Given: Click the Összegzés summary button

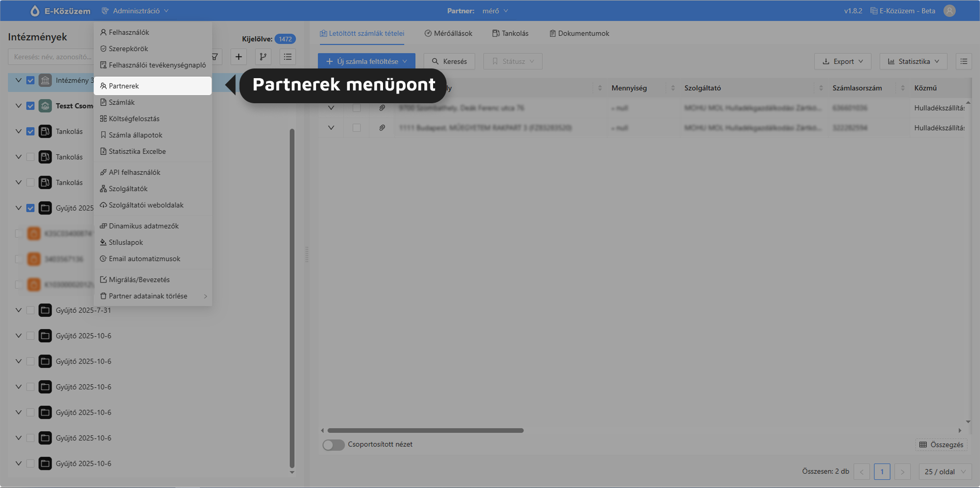Looking at the screenshot, I should [941, 445].
